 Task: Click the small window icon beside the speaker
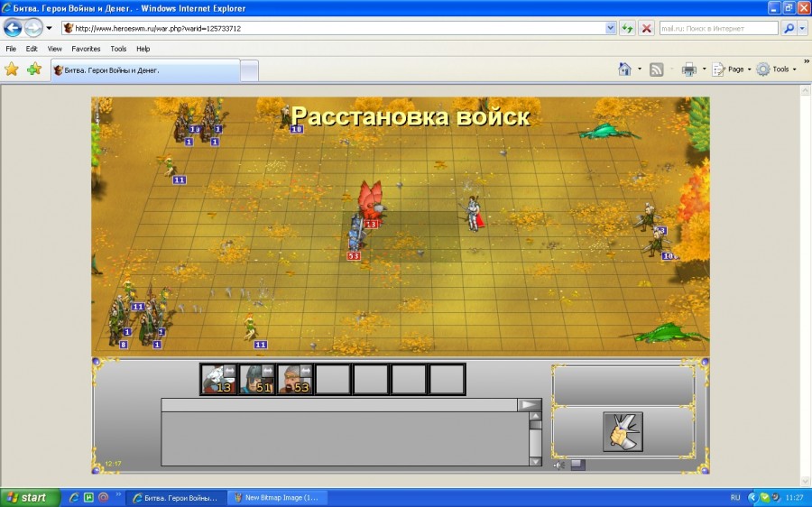[578, 466]
